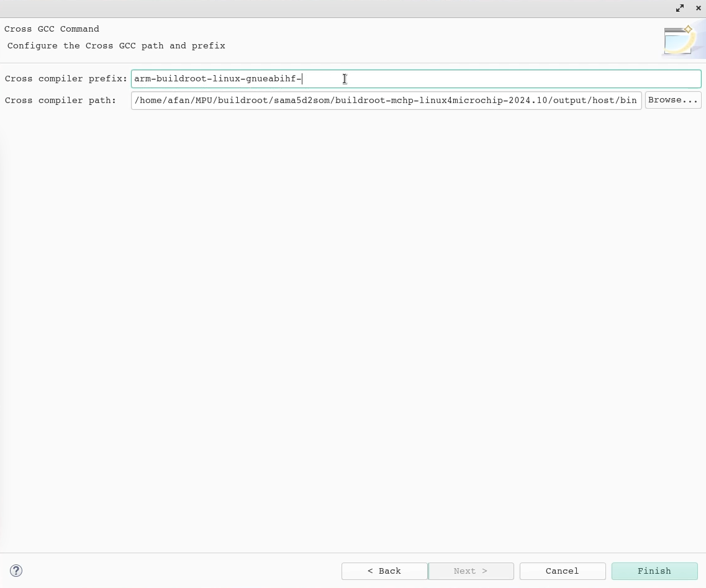Click the disabled Next button
Image resolution: width=706 pixels, height=588 pixels.
pyautogui.click(x=471, y=571)
